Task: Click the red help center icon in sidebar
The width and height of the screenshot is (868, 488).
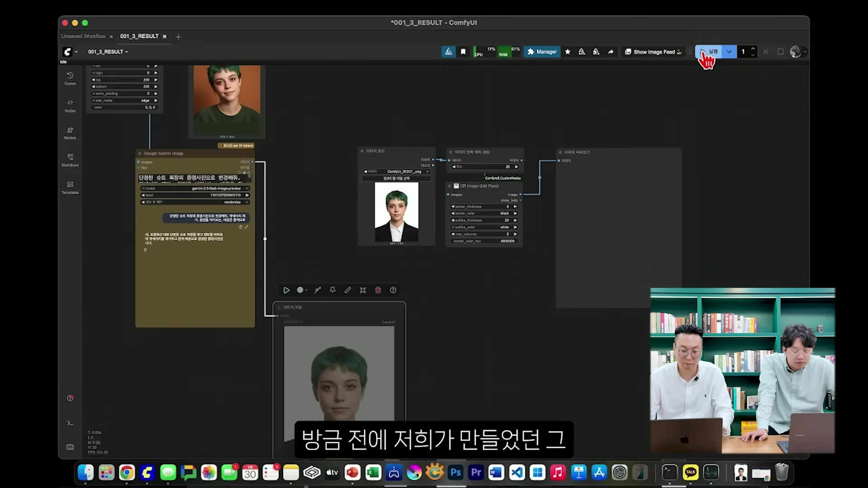Action: click(70, 398)
